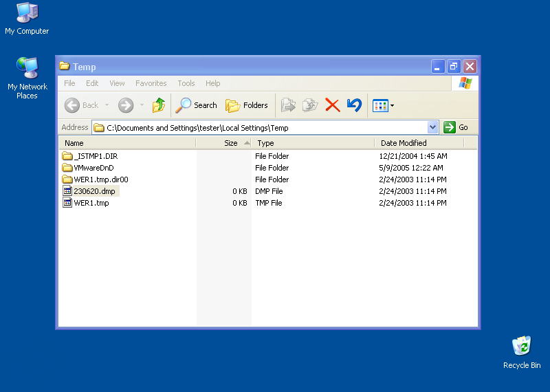
Task: Click the 230620.dmp file name
Action: (x=94, y=191)
